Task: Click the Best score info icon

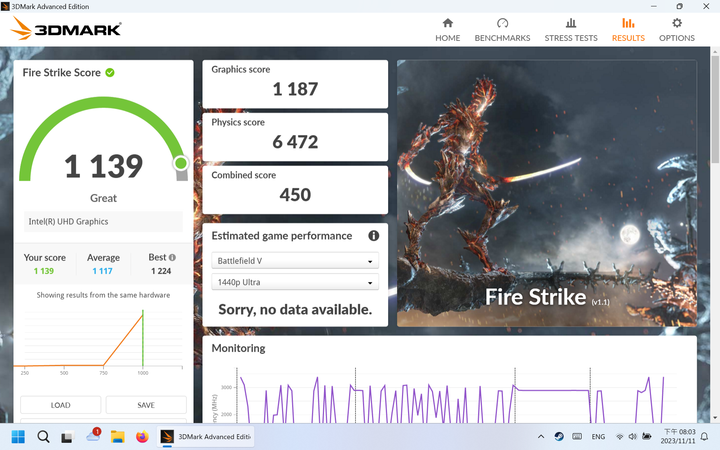Action: [172, 258]
